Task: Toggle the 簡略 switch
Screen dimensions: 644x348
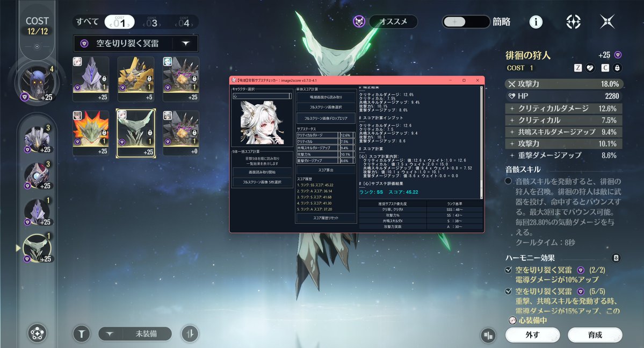Action: pos(466,22)
